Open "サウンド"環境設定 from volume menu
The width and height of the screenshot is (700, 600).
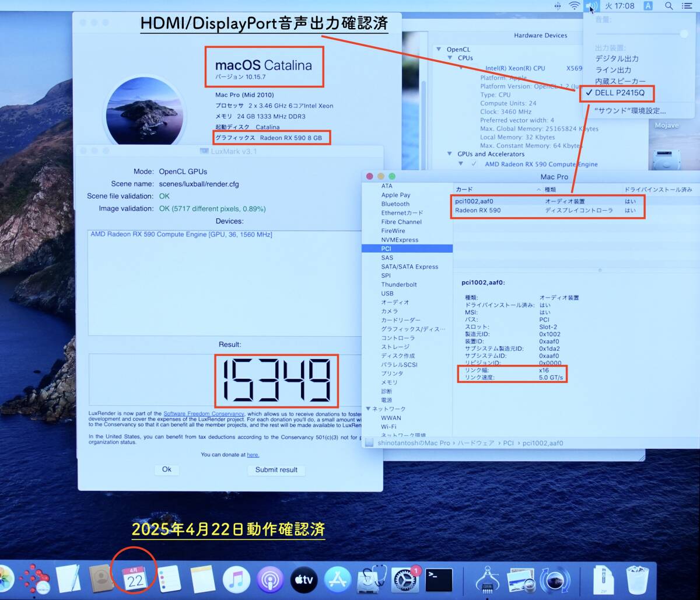click(x=630, y=111)
